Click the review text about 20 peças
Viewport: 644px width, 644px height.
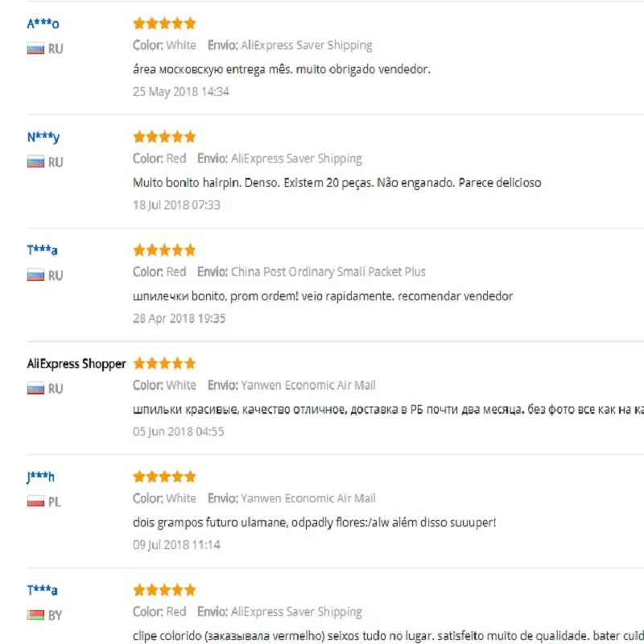(x=336, y=183)
